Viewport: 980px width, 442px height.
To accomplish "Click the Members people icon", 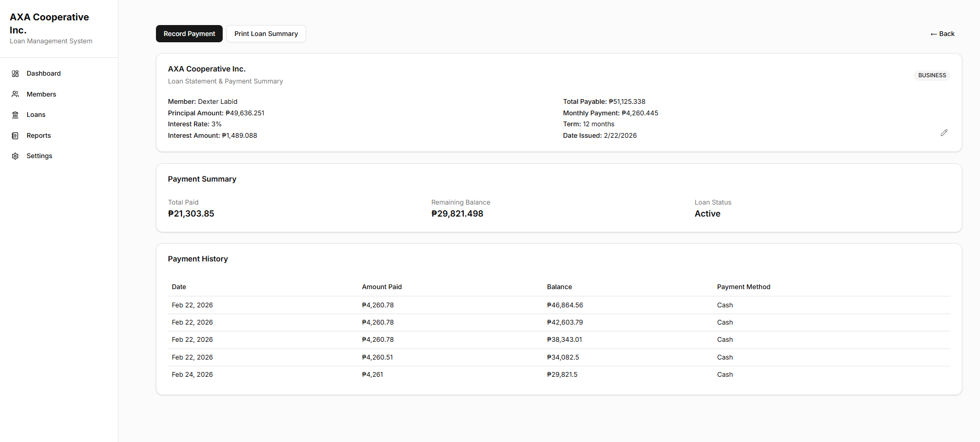I will (x=15, y=94).
